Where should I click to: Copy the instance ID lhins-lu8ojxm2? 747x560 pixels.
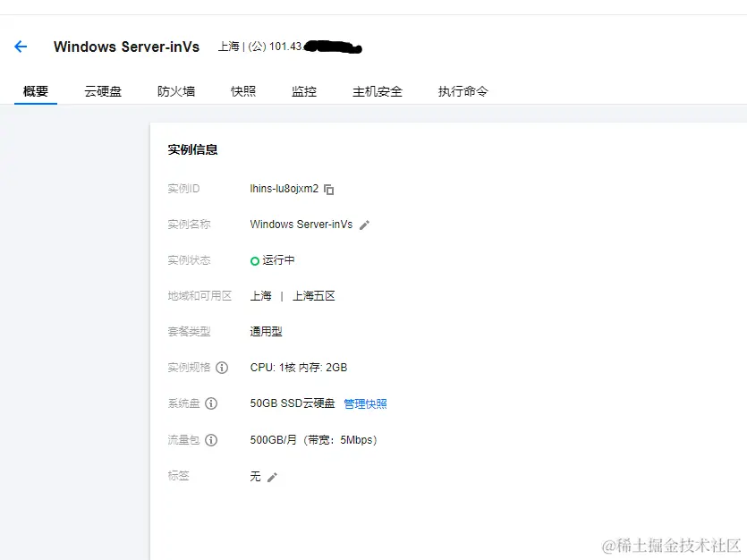pyautogui.click(x=329, y=189)
